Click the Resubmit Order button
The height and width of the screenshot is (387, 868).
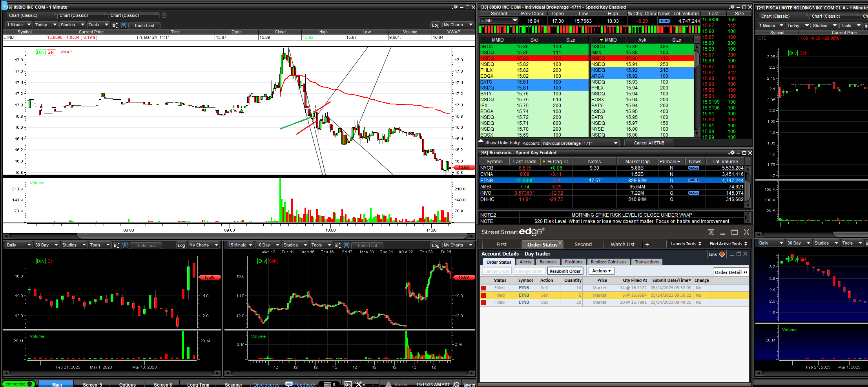[565, 271]
